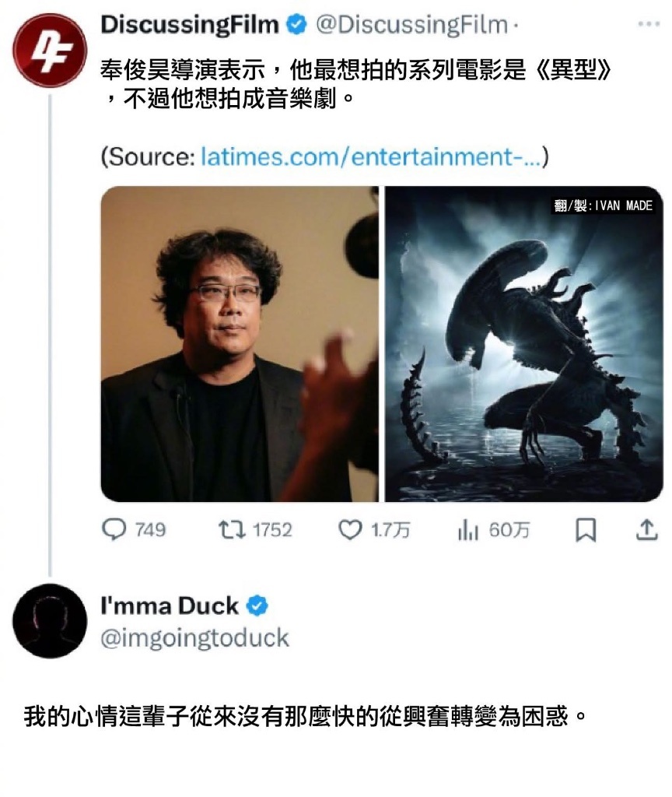Open the @imgoingtoduck handle
The image size is (672, 797).
point(194,638)
